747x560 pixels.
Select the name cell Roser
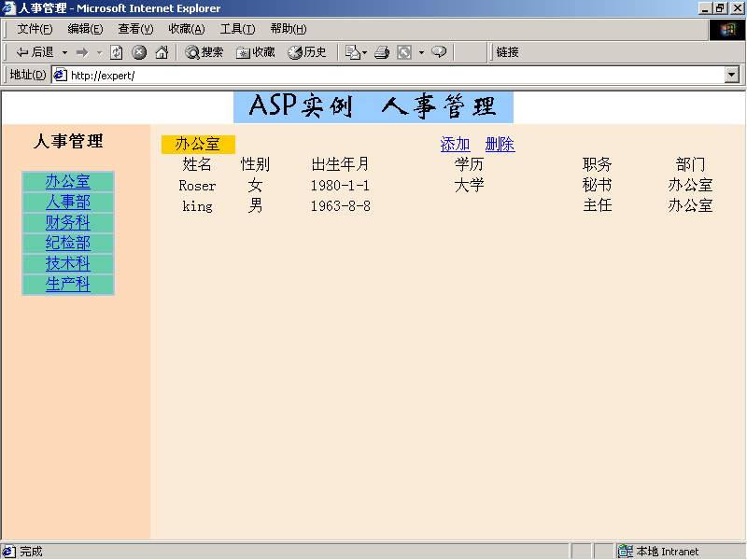pos(197,185)
